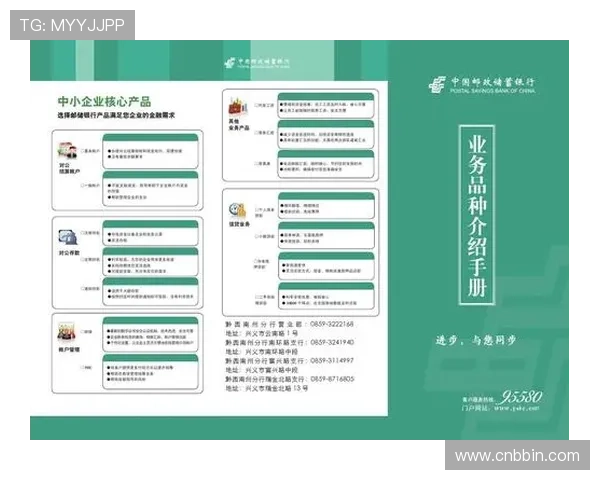The height and width of the screenshot is (480, 600).
Task: Click phone number 0859-3241940
Action: click(x=332, y=342)
